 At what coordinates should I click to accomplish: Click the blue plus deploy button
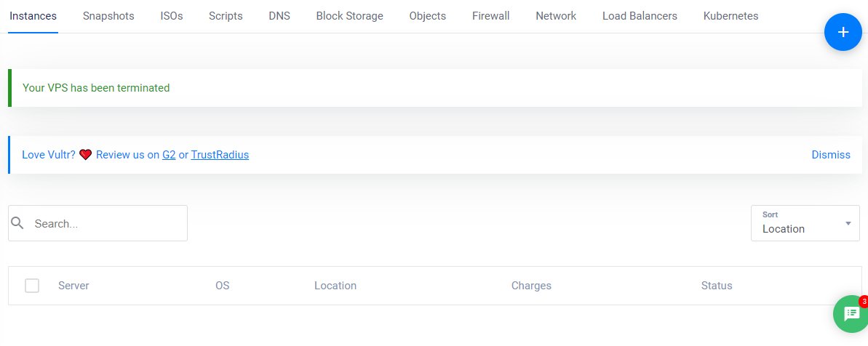pyautogui.click(x=843, y=32)
